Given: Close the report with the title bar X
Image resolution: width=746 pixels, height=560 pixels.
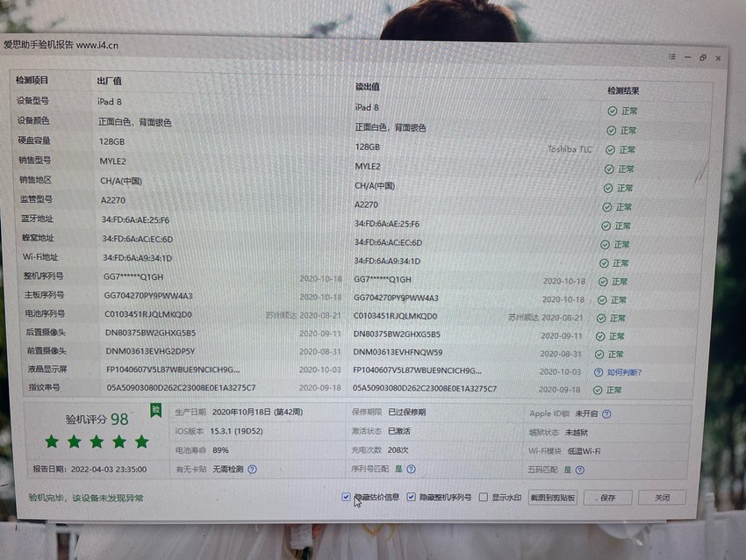Looking at the screenshot, I should coord(718,58).
